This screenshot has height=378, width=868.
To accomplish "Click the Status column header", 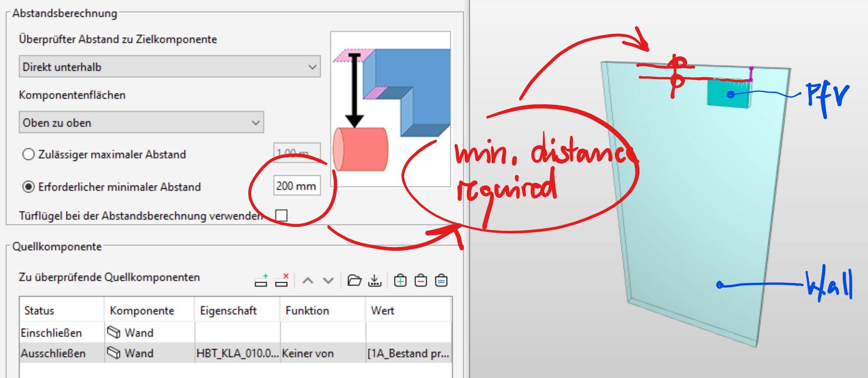I will coord(62,310).
